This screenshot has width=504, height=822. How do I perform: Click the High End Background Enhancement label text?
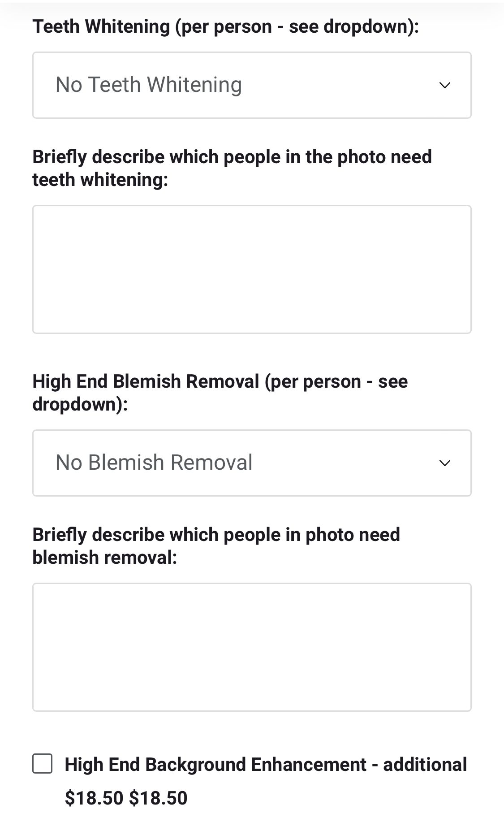click(215, 765)
